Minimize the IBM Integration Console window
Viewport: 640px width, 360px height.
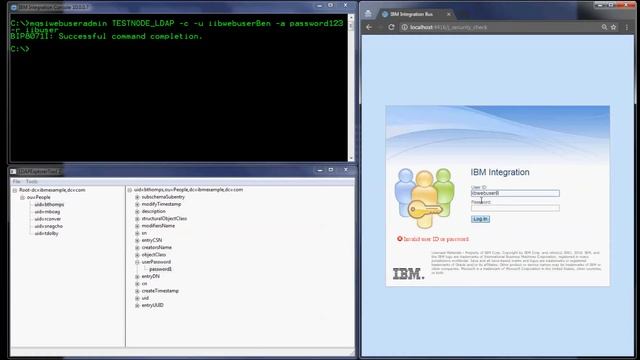320,6
